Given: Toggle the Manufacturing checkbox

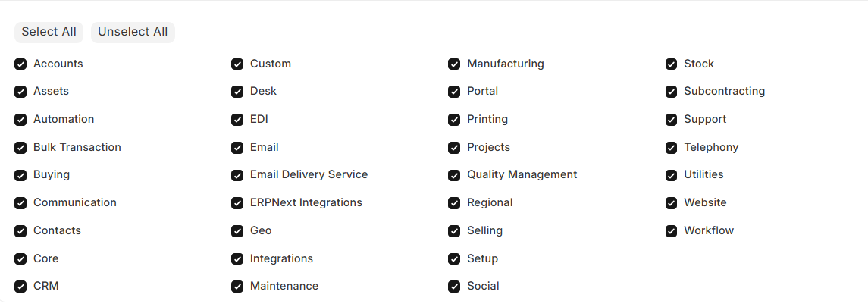Looking at the screenshot, I should click(454, 64).
